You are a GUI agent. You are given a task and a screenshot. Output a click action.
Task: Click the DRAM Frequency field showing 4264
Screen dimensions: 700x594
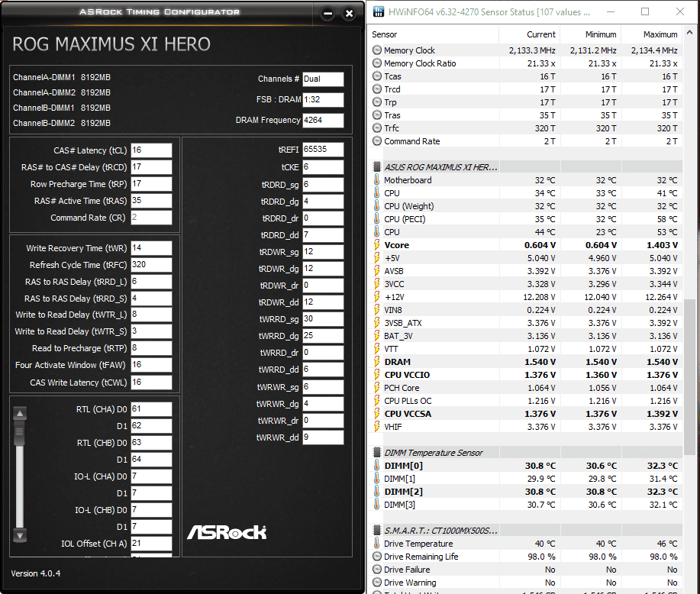click(x=323, y=120)
